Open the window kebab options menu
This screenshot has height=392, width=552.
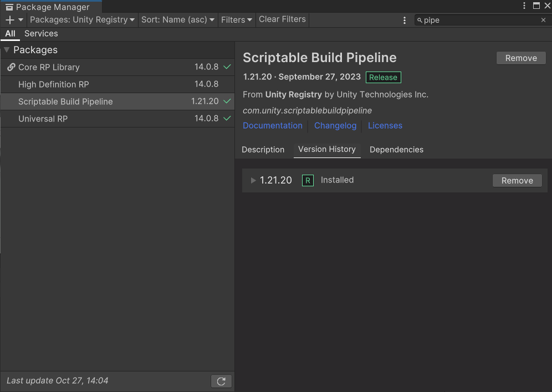click(524, 6)
